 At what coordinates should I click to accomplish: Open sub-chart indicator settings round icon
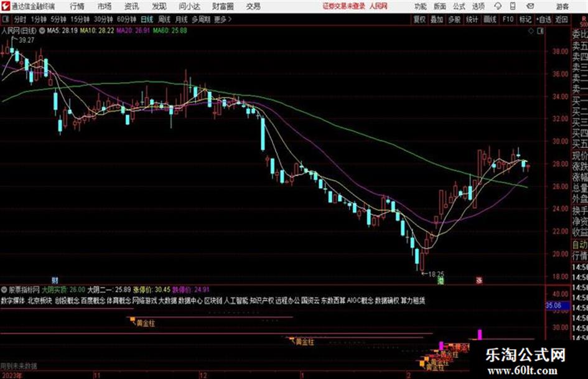pos(4,289)
